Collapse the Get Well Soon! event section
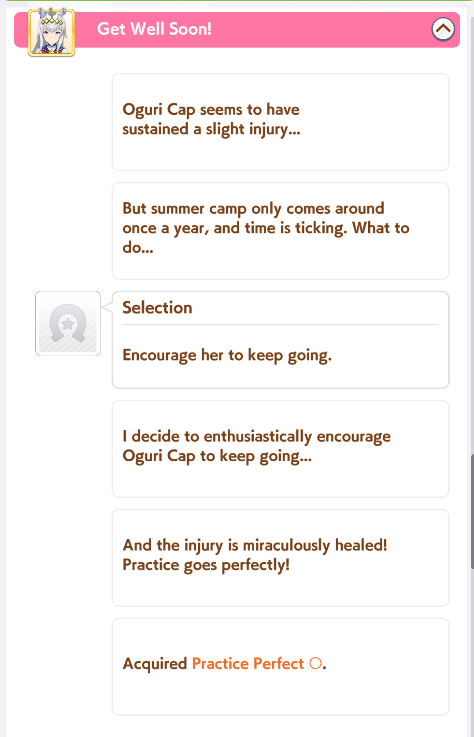The width and height of the screenshot is (474, 737). point(443,29)
